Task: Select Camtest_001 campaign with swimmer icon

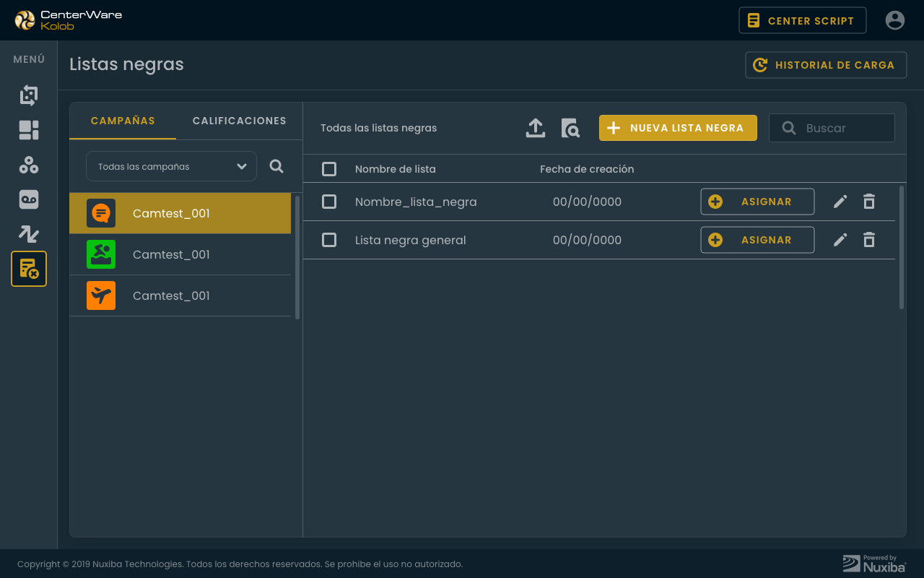Action: (x=180, y=254)
